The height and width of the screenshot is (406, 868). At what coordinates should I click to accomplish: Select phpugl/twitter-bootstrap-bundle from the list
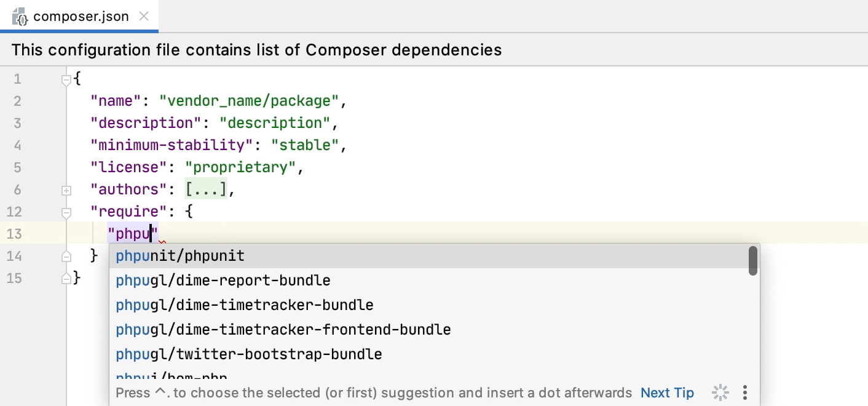click(x=248, y=354)
